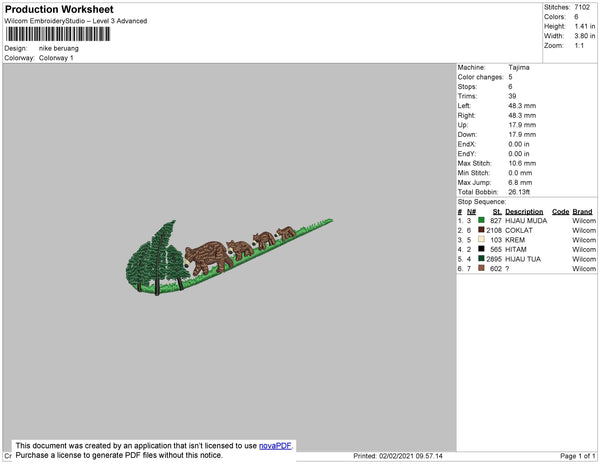
Task: Click the 'Stop Sequence:' heading
Action: [x=482, y=202]
